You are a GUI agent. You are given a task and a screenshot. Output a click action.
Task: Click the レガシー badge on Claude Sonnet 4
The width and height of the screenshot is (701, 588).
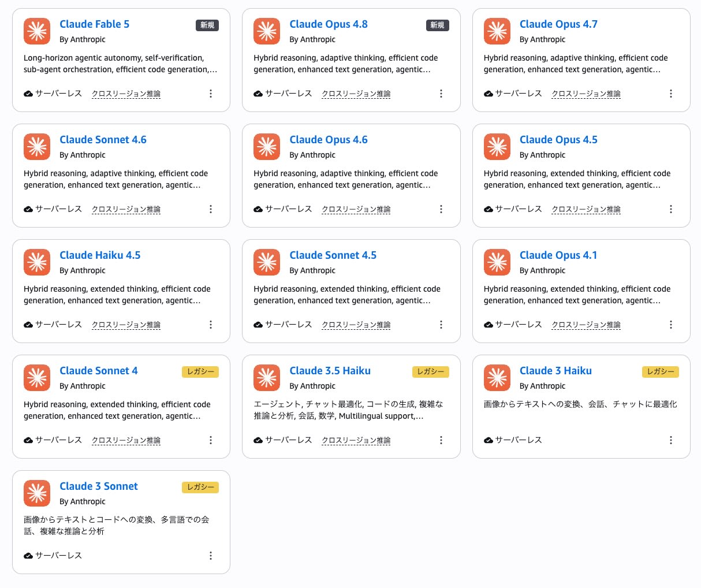click(200, 372)
